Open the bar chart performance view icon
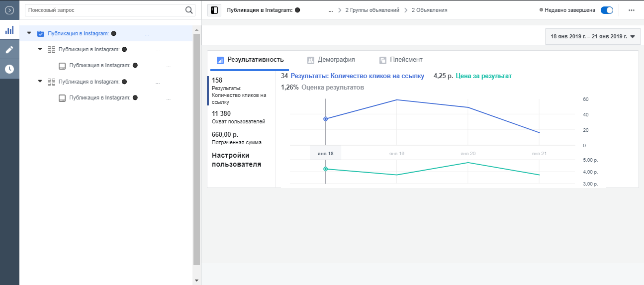This screenshot has width=644, height=285. click(x=9, y=30)
